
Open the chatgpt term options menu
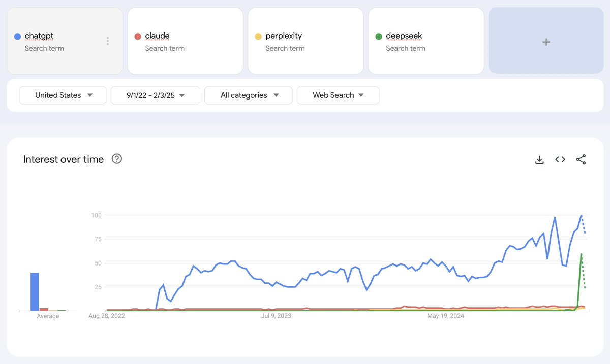(108, 41)
